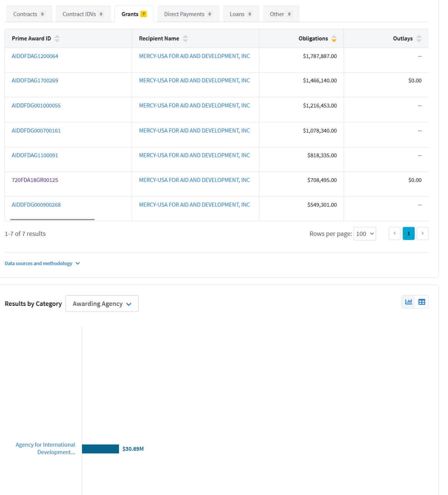This screenshot has width=448, height=495.
Task: Open award AIDOFDAG1200064
Action: tap(35, 56)
